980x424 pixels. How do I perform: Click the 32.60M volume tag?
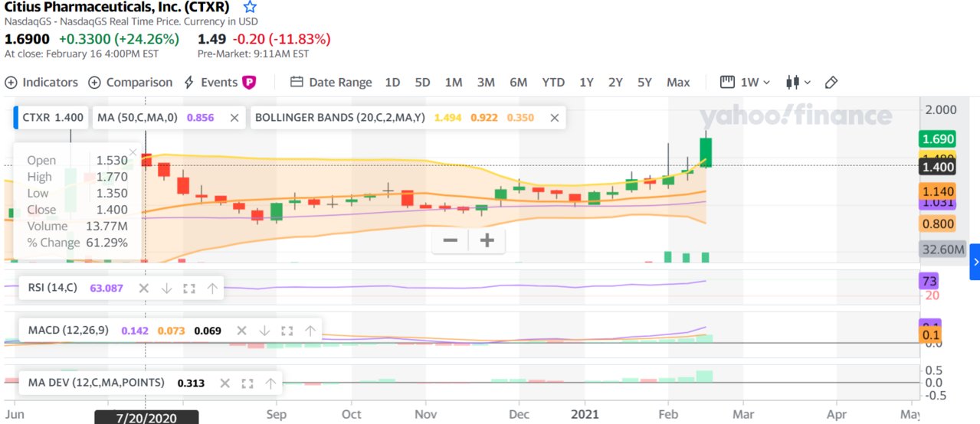pos(942,250)
